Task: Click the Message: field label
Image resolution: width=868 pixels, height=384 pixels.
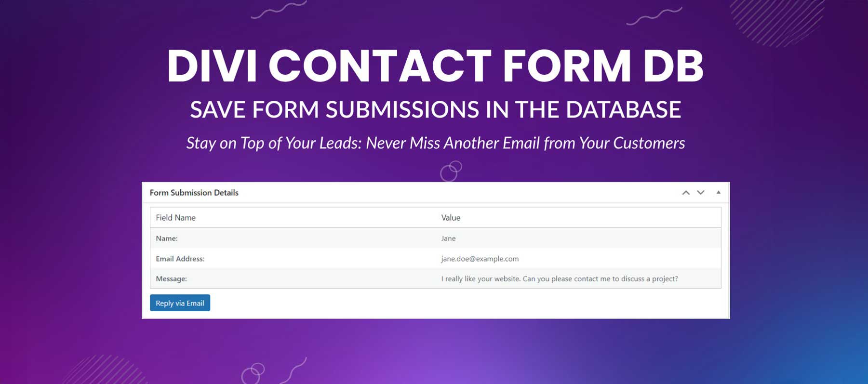Action: [x=171, y=279]
